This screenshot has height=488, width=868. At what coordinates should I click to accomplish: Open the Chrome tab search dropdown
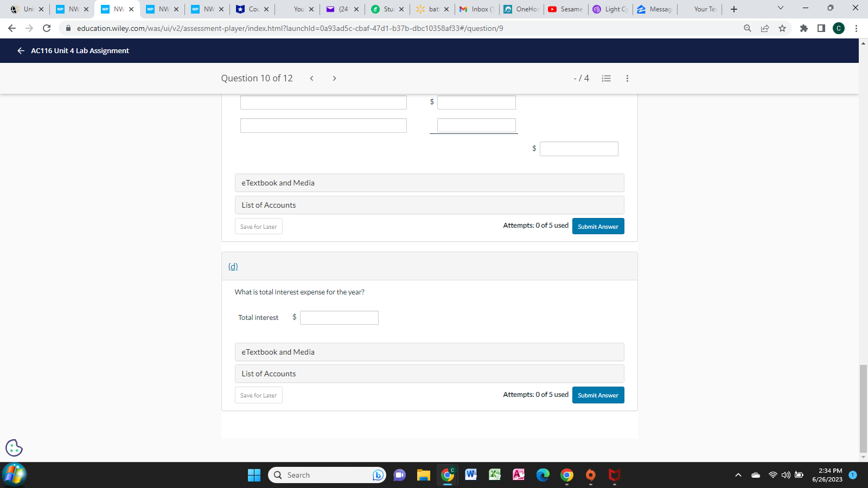pos(781,8)
